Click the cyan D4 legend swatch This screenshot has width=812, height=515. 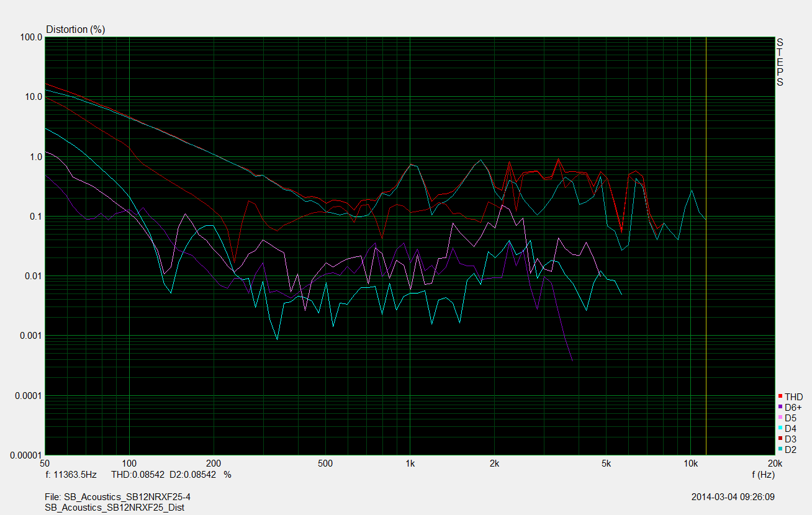pos(780,428)
